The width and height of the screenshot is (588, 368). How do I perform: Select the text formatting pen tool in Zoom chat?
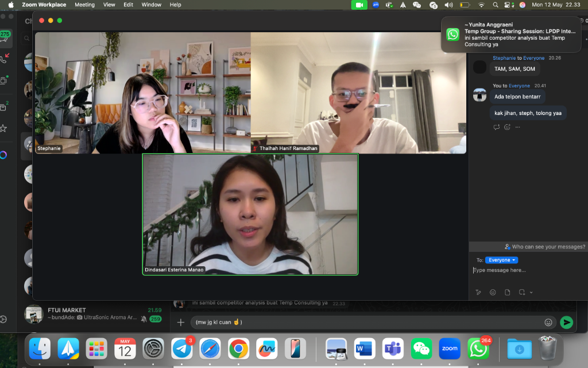click(x=478, y=292)
